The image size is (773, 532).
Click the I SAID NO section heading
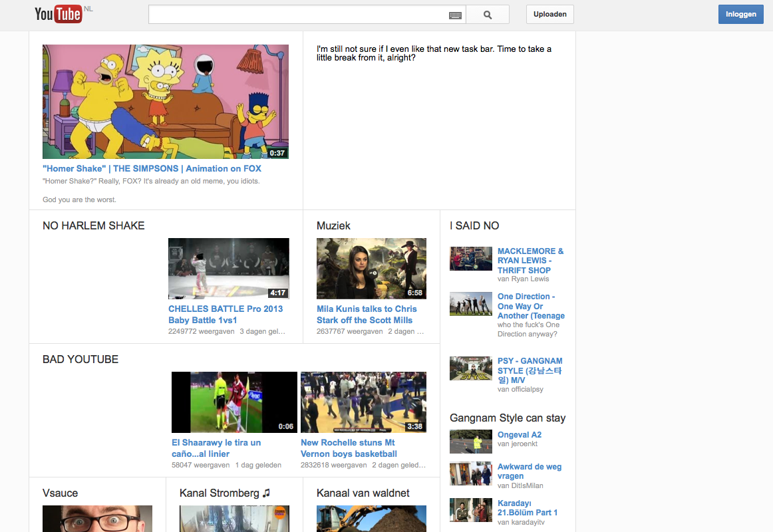[x=474, y=225]
